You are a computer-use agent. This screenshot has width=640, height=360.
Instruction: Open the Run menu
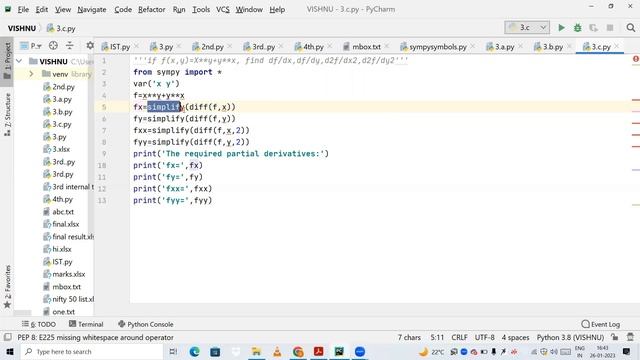(x=179, y=9)
